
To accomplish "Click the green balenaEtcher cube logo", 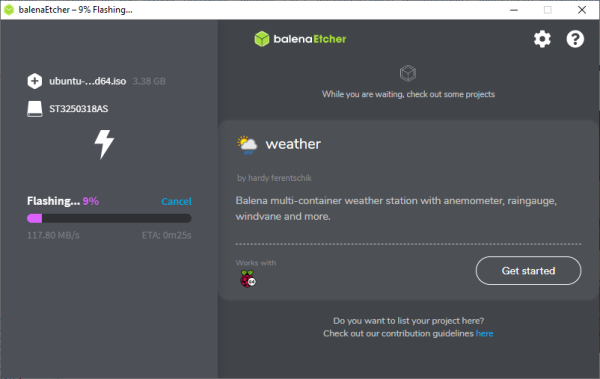I will click(262, 39).
